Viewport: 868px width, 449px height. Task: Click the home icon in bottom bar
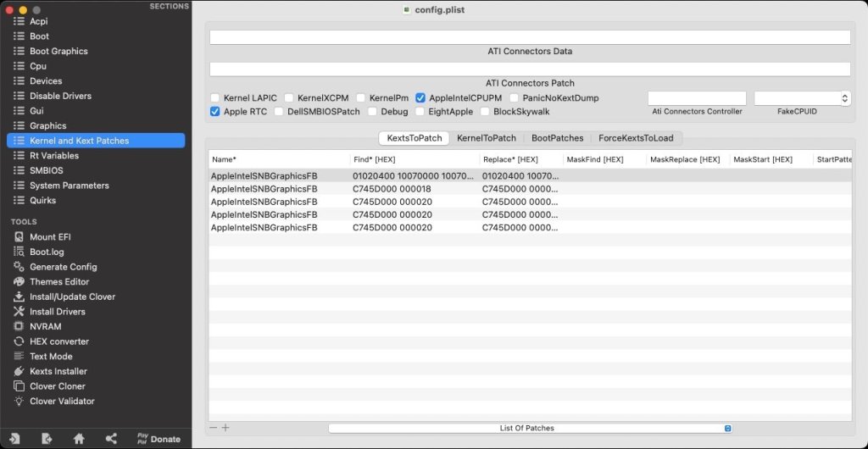(79, 438)
